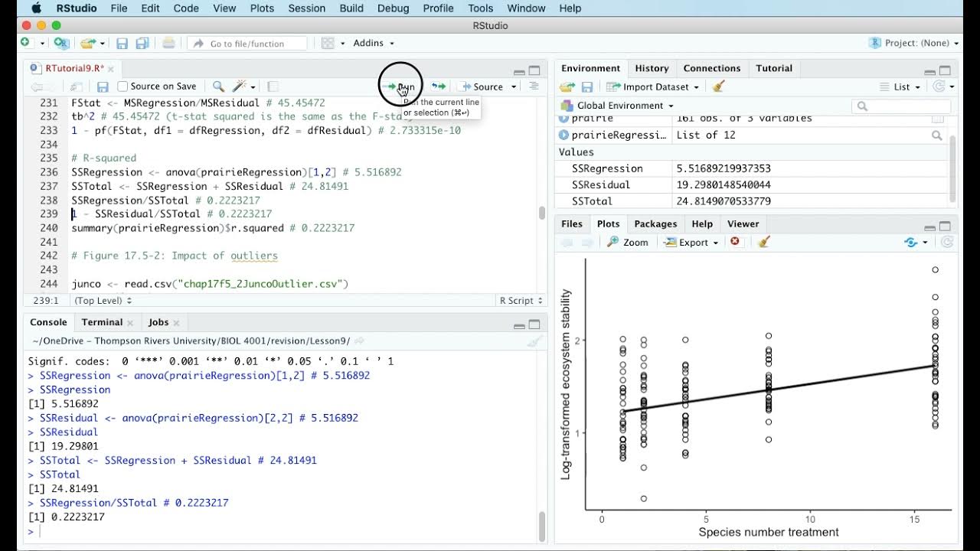
Task: Click the Zoom button in the Plots pane
Action: [x=628, y=243]
